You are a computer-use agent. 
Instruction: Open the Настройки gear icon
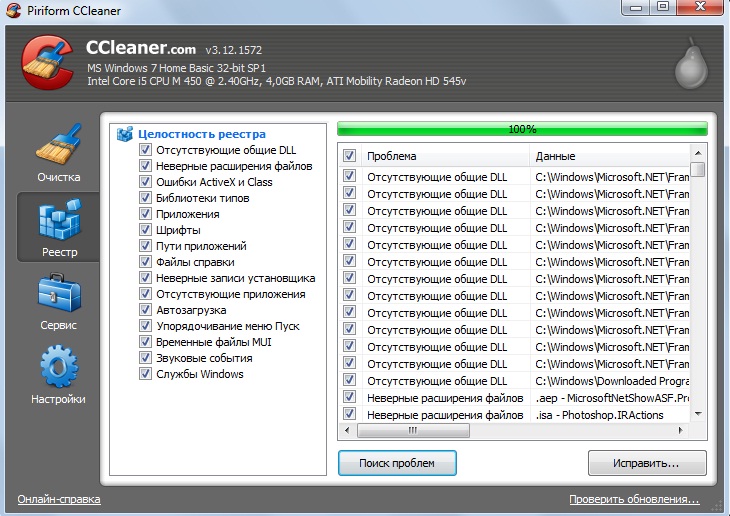pos(59,366)
